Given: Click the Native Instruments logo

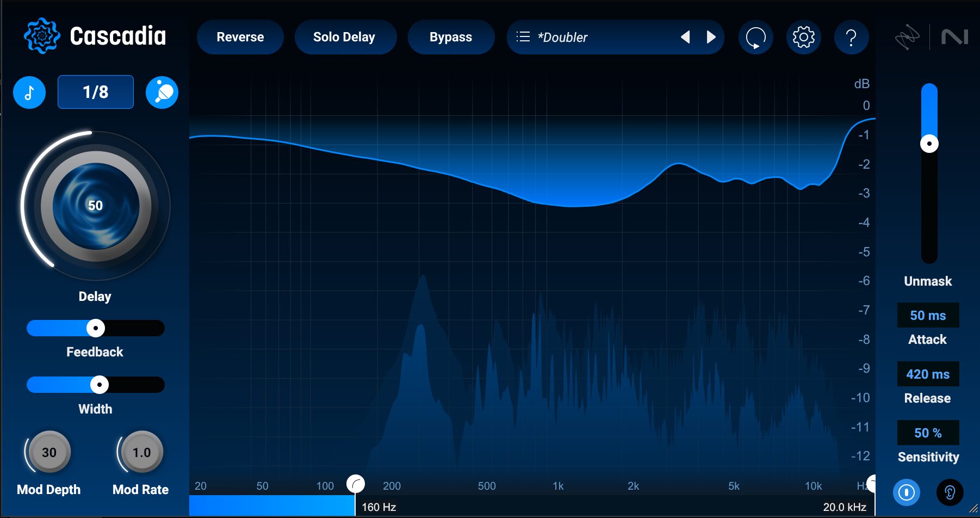Looking at the screenshot, I should pyautogui.click(x=954, y=37).
